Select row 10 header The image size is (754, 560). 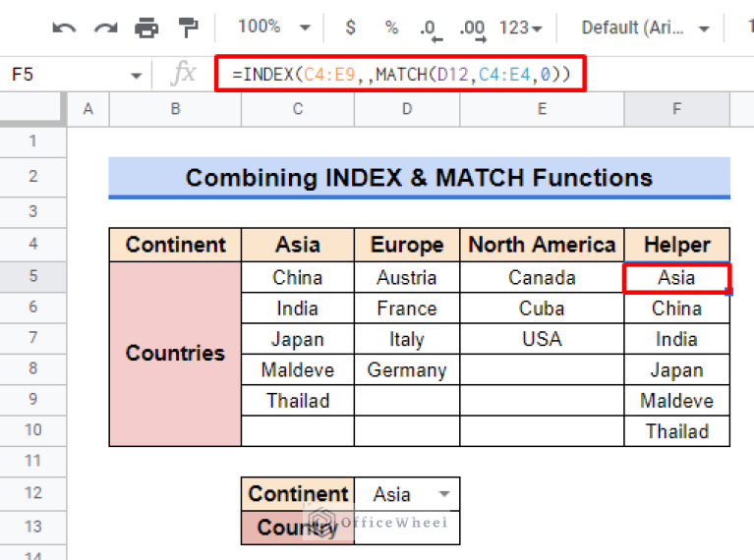coord(32,430)
